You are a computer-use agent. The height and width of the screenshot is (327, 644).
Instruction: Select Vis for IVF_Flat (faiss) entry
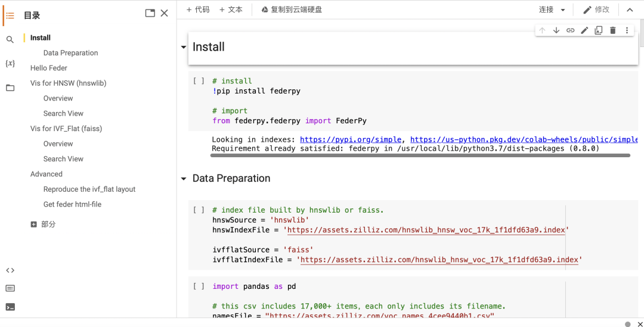point(66,129)
